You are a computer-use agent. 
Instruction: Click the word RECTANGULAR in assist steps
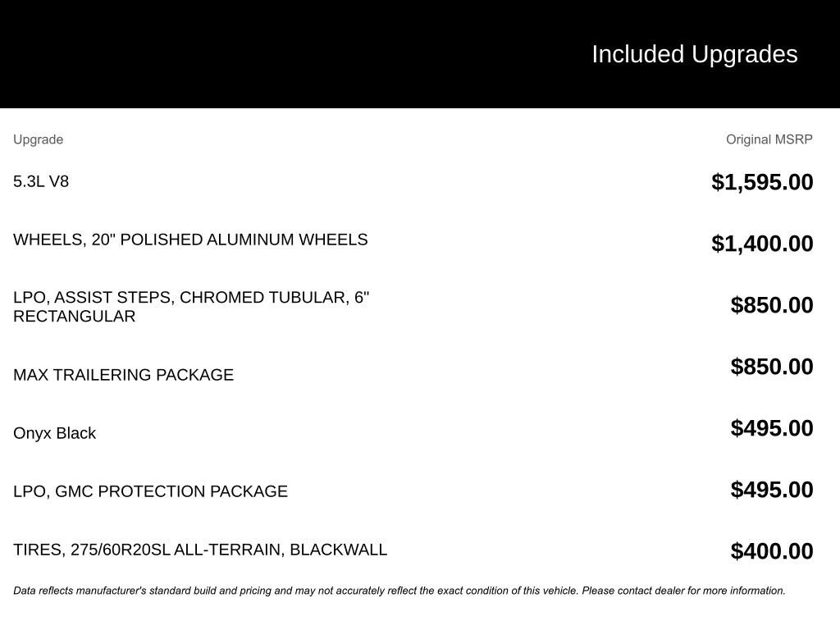click(74, 317)
